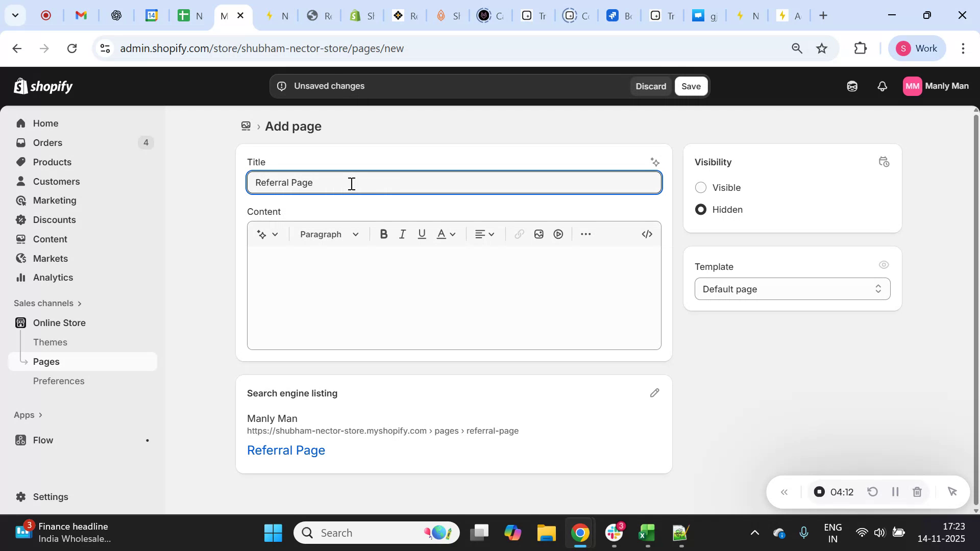Apply italic formatting in the editor toolbar
This screenshot has width=980, height=551.
tap(402, 234)
